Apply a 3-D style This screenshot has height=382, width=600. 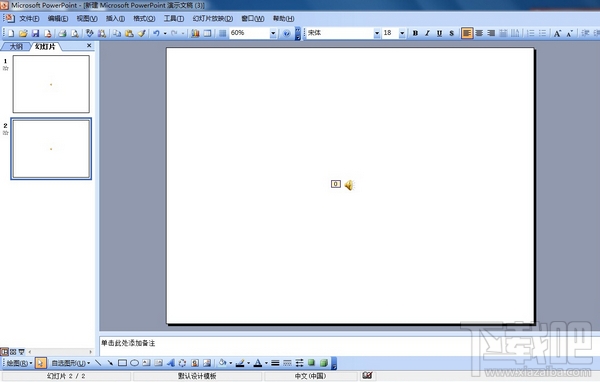pos(324,362)
